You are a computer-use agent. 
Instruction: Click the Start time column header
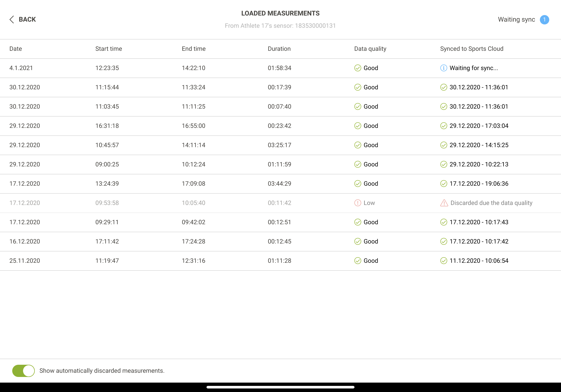click(109, 49)
